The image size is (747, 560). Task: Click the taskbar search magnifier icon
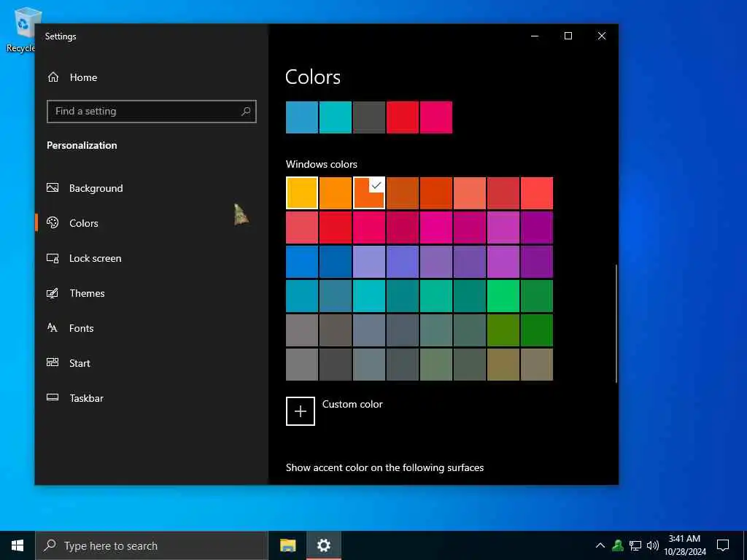[x=50, y=545]
